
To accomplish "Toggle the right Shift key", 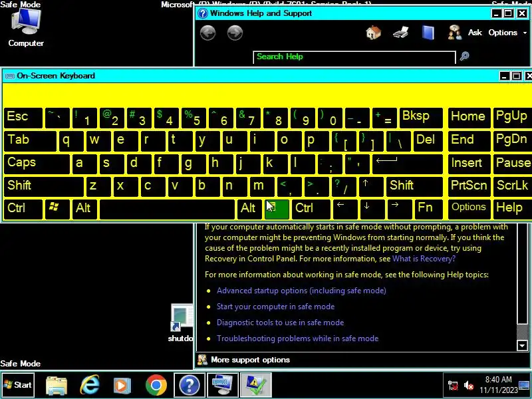I will [x=414, y=186].
